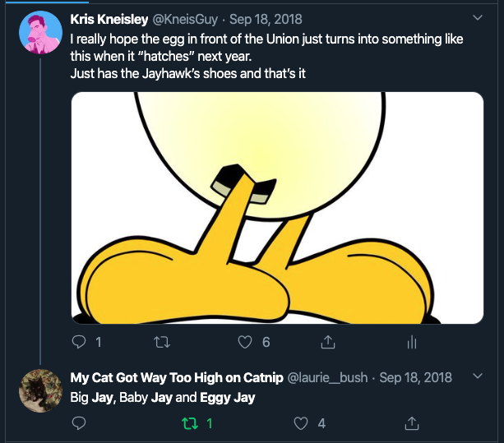The height and width of the screenshot is (443, 504).
Task: Reply to Kris Kneisley's tweet
Action: [80, 342]
